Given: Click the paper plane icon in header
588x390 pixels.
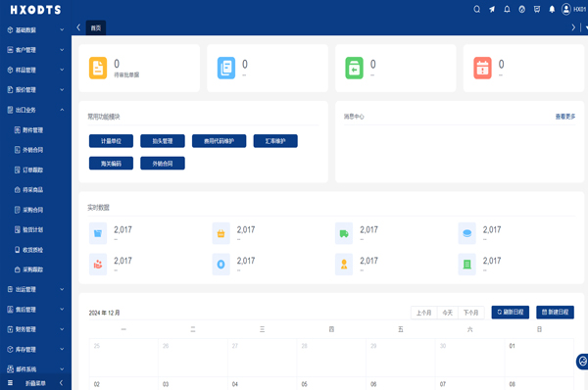Looking at the screenshot, I should (x=492, y=10).
